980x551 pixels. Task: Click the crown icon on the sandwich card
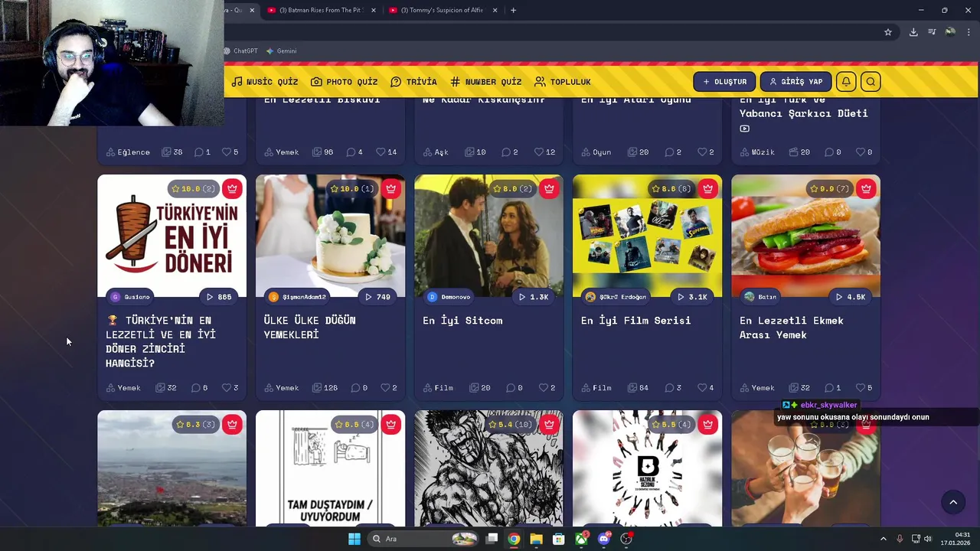[x=866, y=188]
